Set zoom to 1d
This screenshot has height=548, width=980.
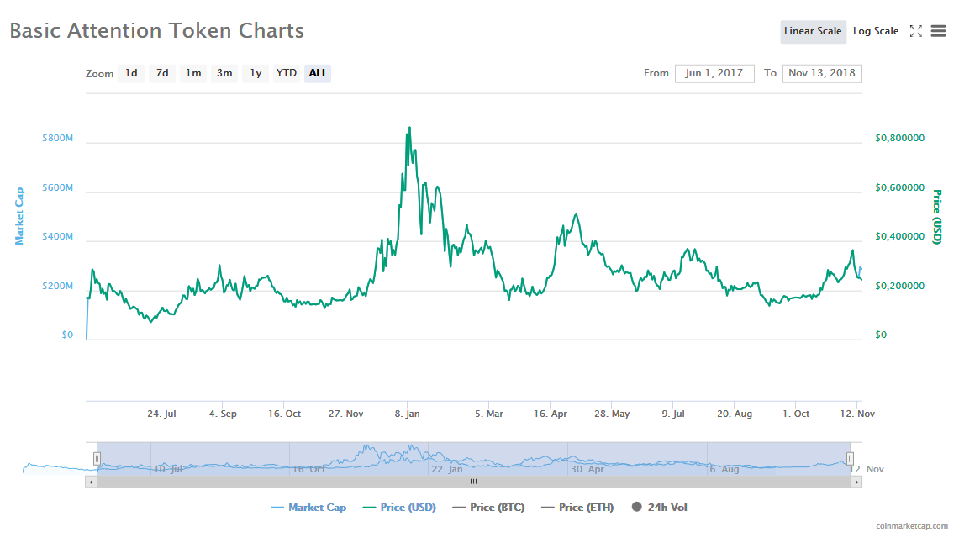(x=131, y=73)
